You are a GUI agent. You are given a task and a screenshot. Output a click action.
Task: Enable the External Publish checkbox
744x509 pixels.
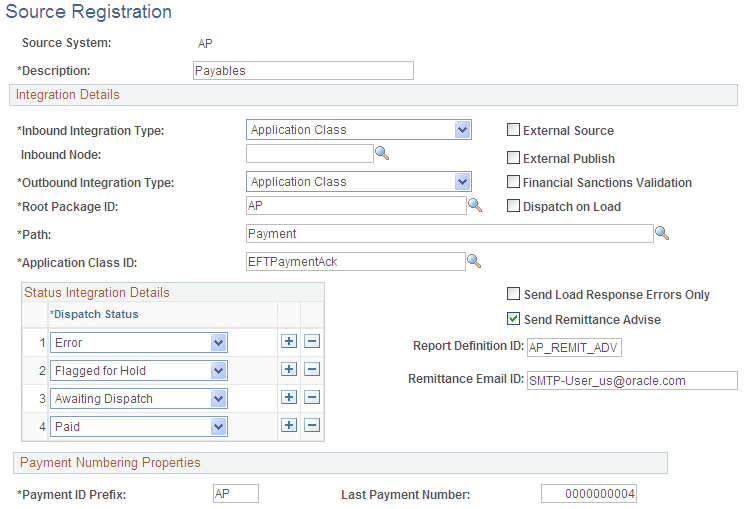513,157
